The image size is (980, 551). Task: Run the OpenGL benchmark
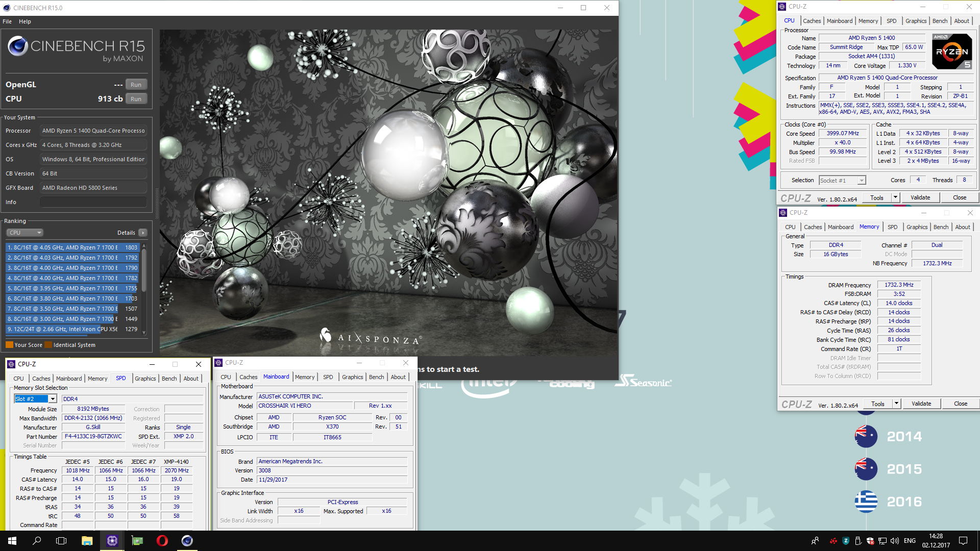tap(136, 85)
